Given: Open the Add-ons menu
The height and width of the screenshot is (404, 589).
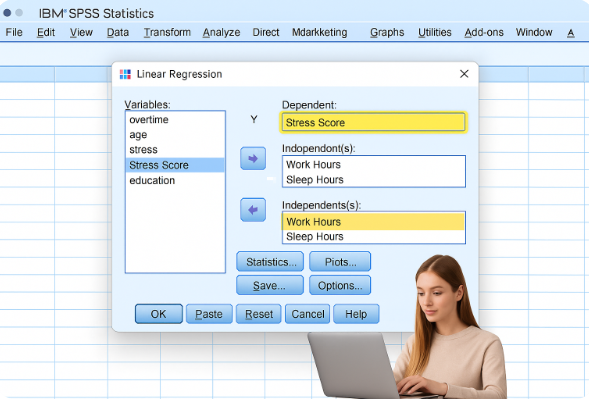Looking at the screenshot, I should click(484, 32).
